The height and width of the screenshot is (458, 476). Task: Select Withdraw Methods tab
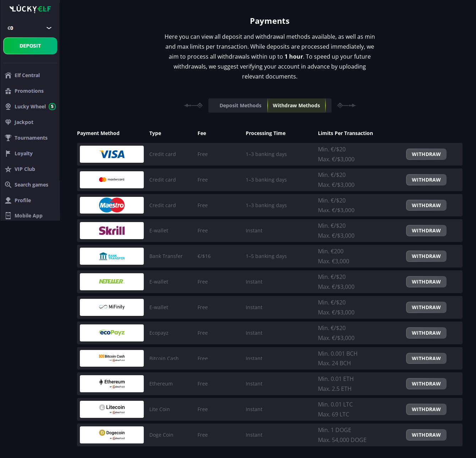pyautogui.click(x=296, y=106)
